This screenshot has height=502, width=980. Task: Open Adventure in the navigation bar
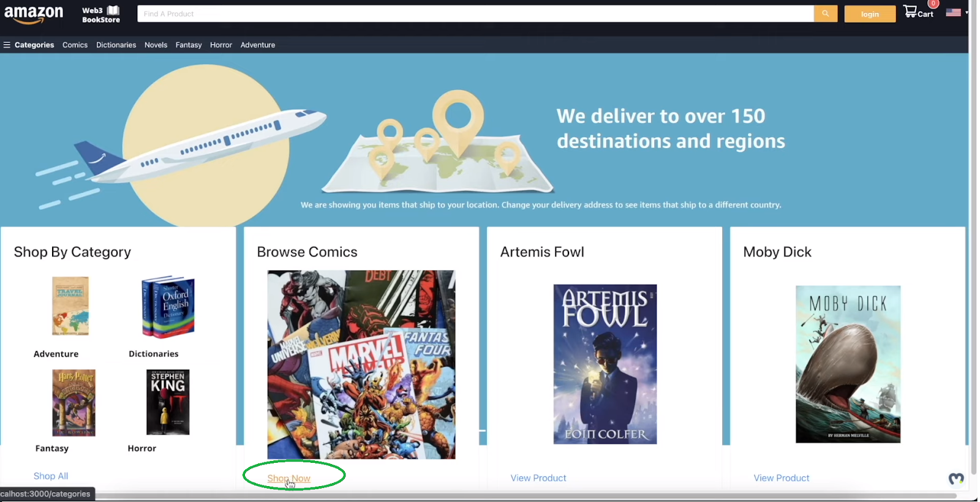click(258, 45)
